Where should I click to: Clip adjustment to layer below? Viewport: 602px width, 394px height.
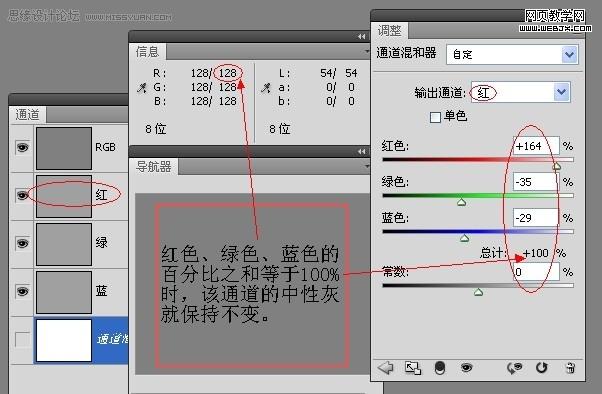pos(440,368)
